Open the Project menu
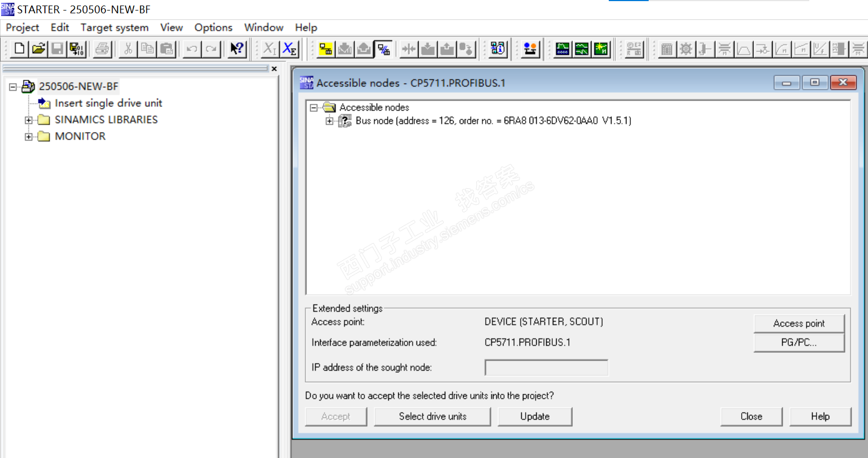 point(23,27)
